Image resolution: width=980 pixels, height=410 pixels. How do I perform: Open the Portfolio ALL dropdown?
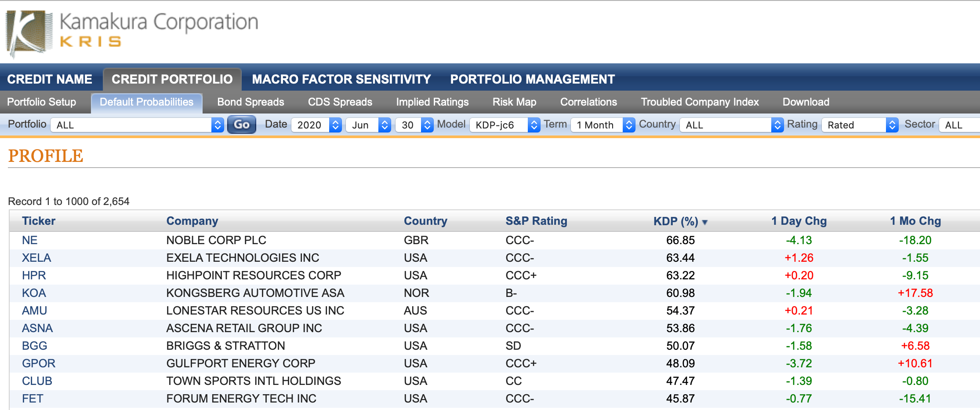pos(137,125)
